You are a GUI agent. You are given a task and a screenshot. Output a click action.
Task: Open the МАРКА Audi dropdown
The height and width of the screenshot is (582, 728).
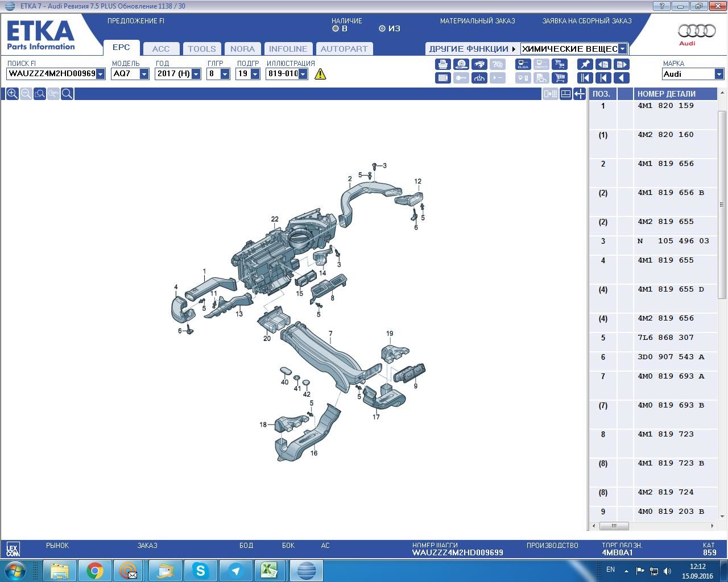pos(719,74)
